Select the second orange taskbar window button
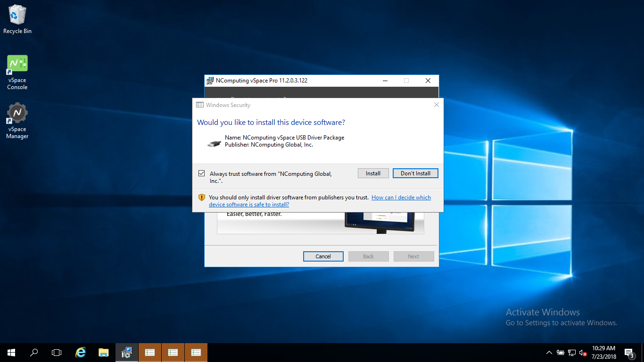The width and height of the screenshot is (644, 362). coord(173,353)
